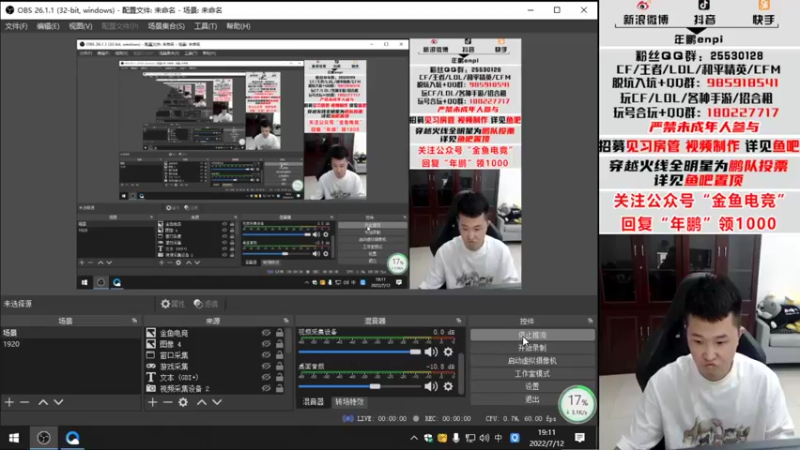Screen dimensions: 800x450
Task: Open source 滤镜 (filters) button
Action: pos(206,304)
